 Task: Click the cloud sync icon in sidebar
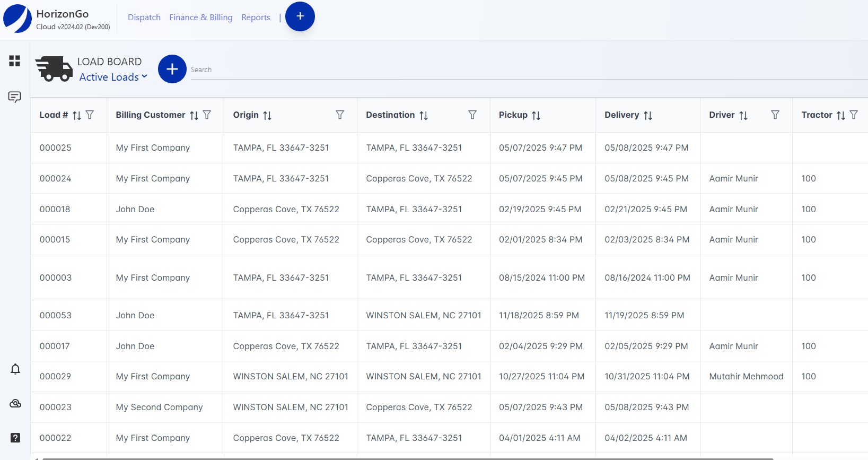(15, 404)
